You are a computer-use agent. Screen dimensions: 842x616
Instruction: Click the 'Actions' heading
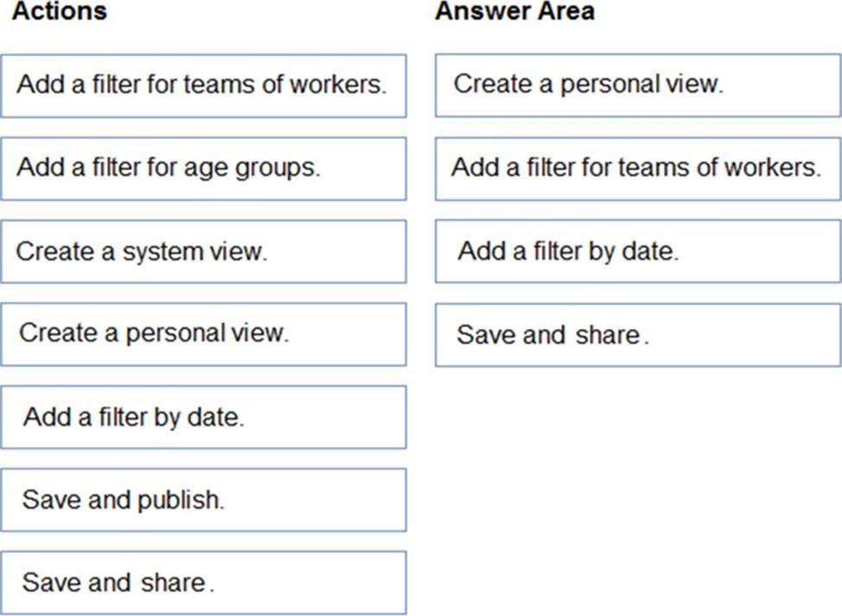(60, 11)
